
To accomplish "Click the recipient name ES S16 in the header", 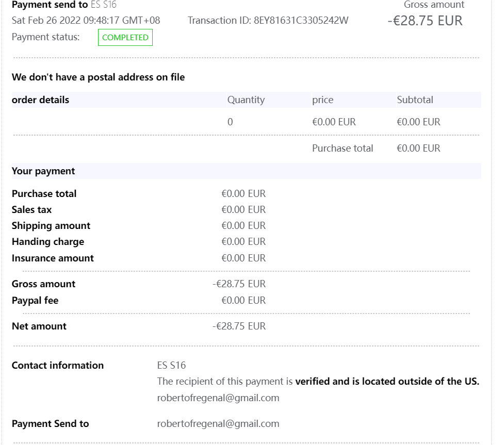I will coord(103,5).
